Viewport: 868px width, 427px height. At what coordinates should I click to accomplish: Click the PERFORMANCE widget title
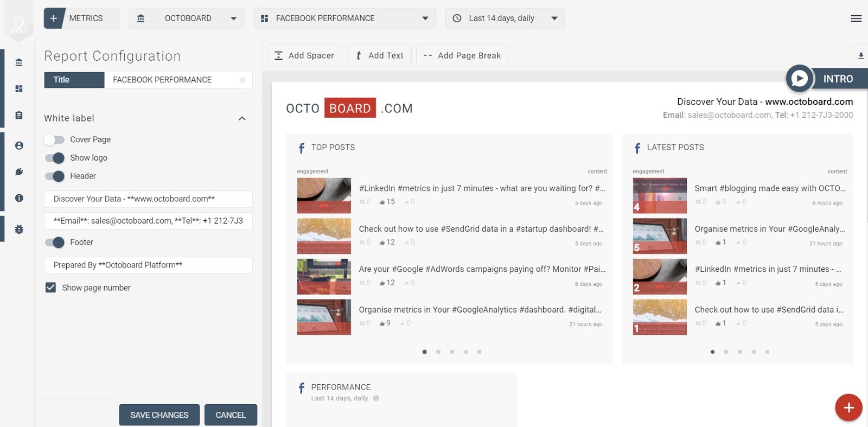(x=341, y=387)
